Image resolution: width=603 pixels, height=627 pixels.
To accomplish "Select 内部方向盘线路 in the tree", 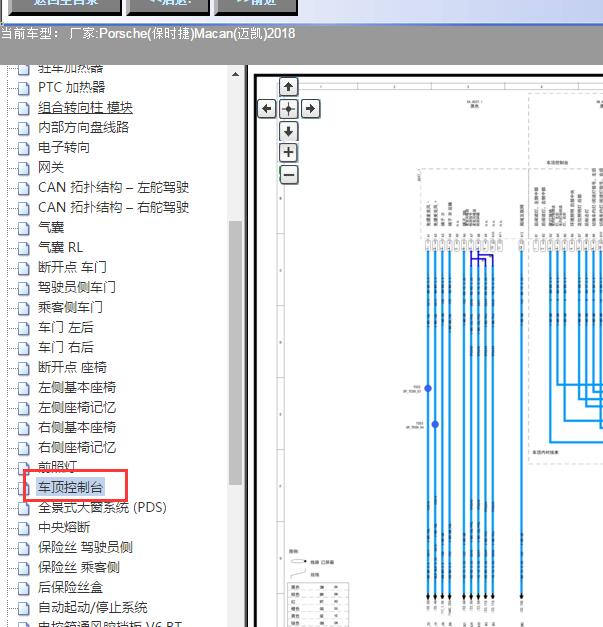I will point(83,127).
